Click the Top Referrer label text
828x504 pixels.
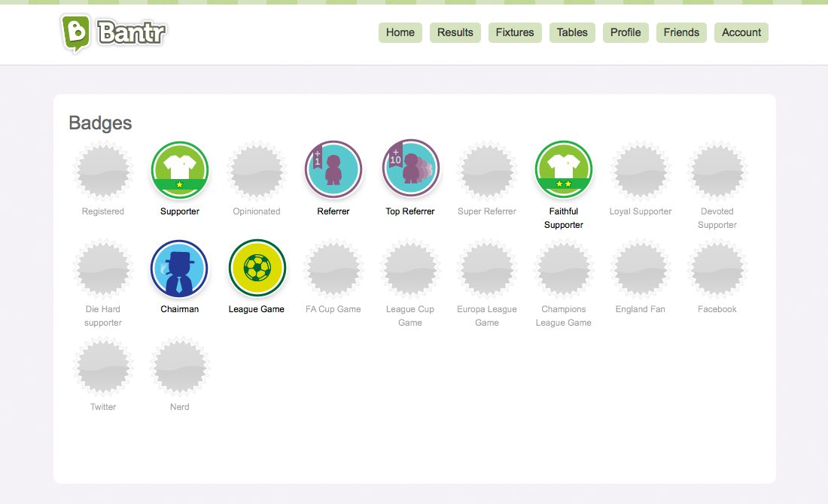tap(409, 211)
